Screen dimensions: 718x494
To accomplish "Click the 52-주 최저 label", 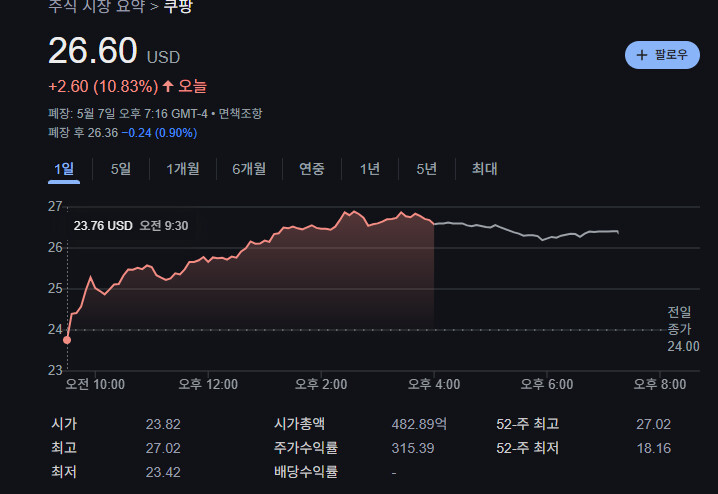I will coord(528,448).
